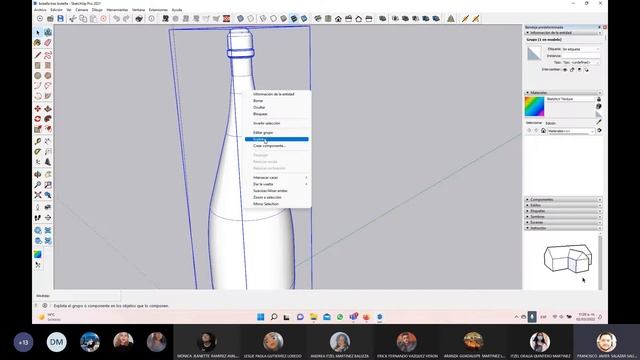
Task: Select the Tape Measure tool
Action: (38, 141)
